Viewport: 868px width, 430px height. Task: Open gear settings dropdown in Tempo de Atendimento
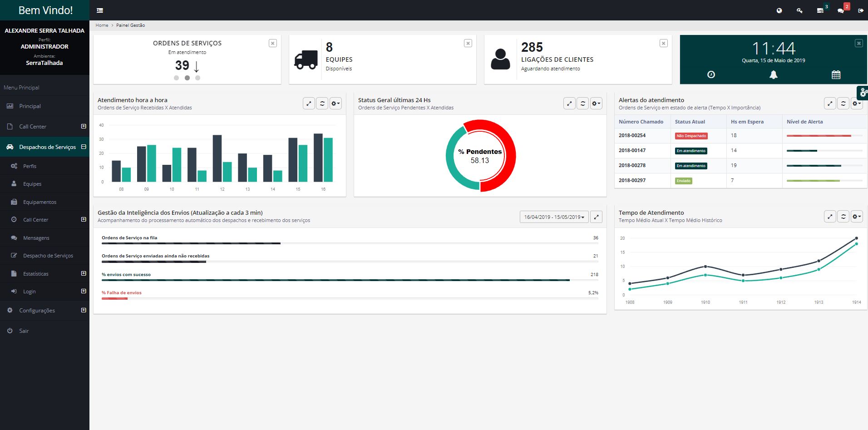pyautogui.click(x=856, y=217)
